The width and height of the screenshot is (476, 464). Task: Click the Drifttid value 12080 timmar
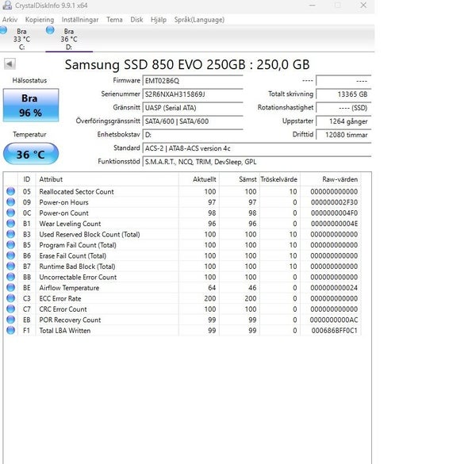[344, 135]
